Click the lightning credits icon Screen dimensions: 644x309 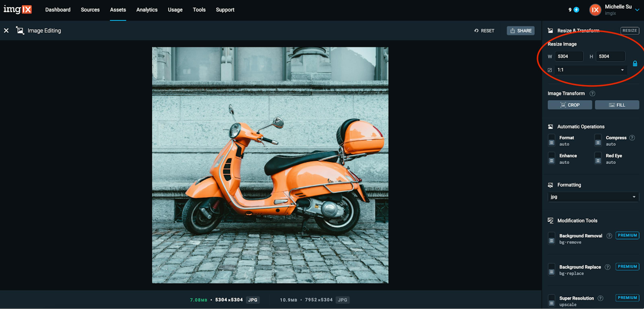[x=576, y=10]
